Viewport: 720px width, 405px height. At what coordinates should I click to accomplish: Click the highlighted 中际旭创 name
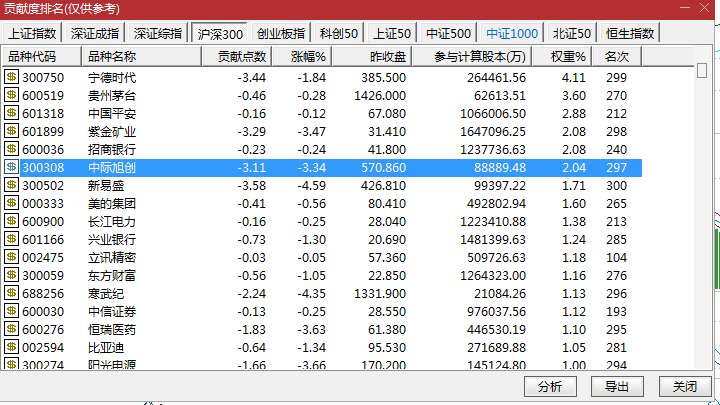pyautogui.click(x=112, y=168)
